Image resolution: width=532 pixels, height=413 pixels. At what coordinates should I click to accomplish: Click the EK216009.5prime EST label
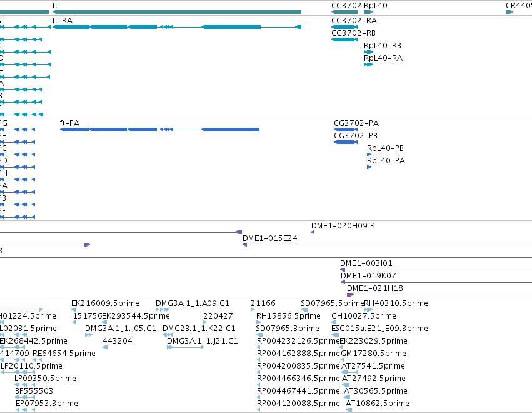point(106,303)
